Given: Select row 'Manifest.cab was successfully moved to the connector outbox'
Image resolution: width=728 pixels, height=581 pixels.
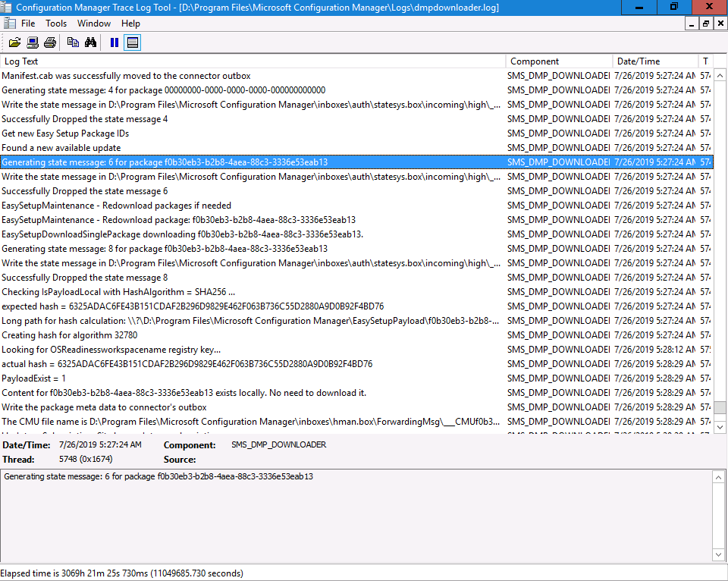Looking at the screenshot, I should pyautogui.click(x=356, y=76).
